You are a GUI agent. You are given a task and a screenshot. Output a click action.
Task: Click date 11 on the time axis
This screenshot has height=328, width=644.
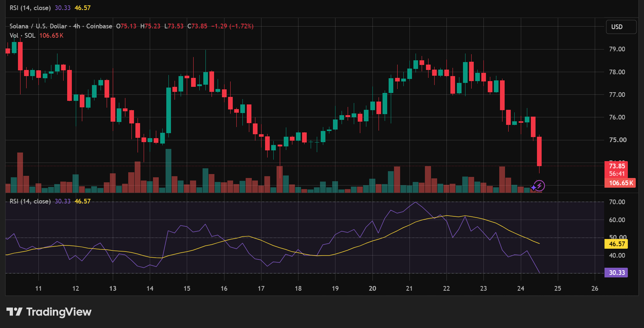tap(38, 289)
